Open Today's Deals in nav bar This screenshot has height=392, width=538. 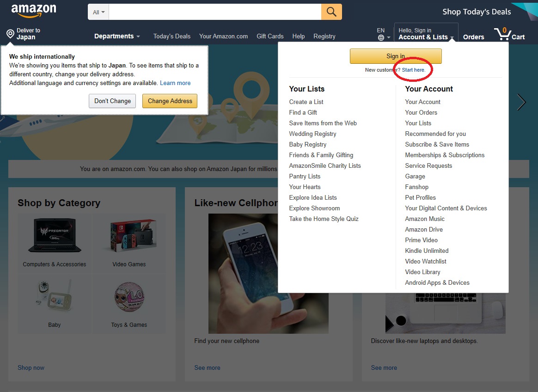(172, 37)
